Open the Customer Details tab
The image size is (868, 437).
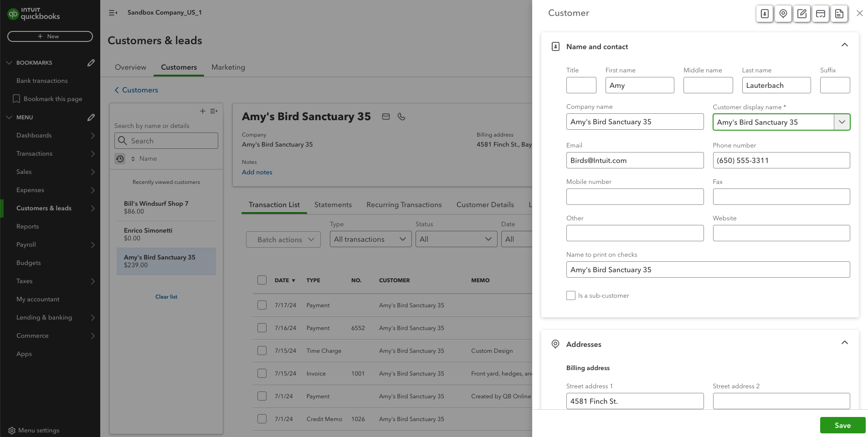click(485, 205)
